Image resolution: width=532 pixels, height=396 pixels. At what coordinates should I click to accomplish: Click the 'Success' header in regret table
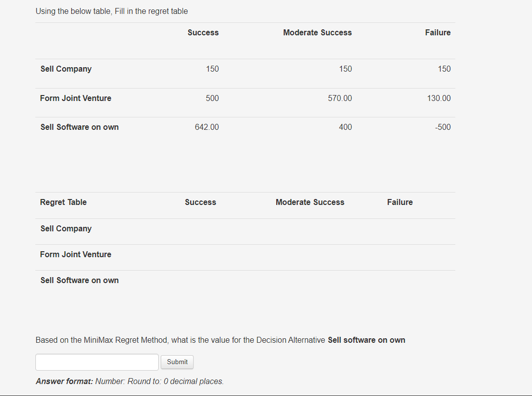pos(200,202)
